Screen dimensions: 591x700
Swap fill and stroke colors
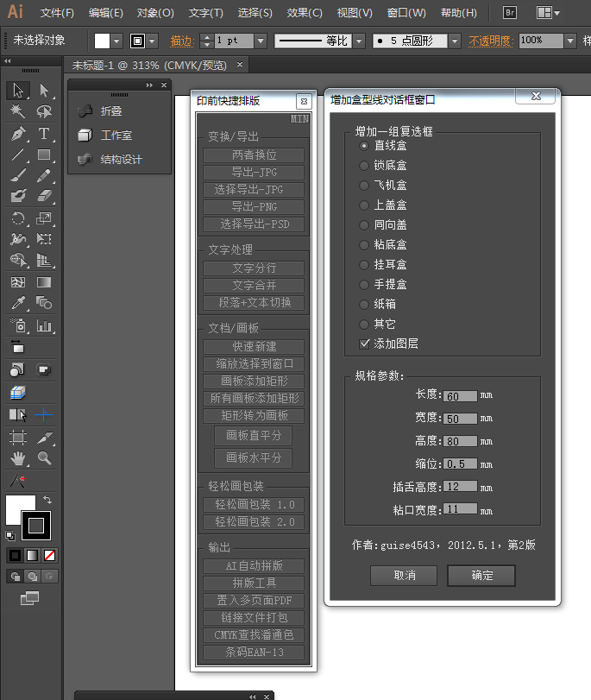pos(47,500)
